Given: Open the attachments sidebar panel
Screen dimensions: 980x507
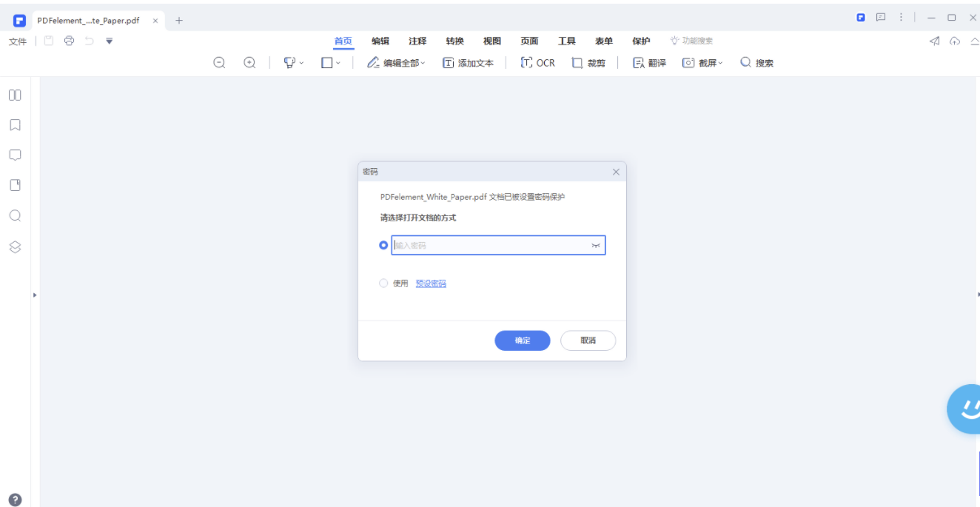Looking at the screenshot, I should click(x=15, y=185).
